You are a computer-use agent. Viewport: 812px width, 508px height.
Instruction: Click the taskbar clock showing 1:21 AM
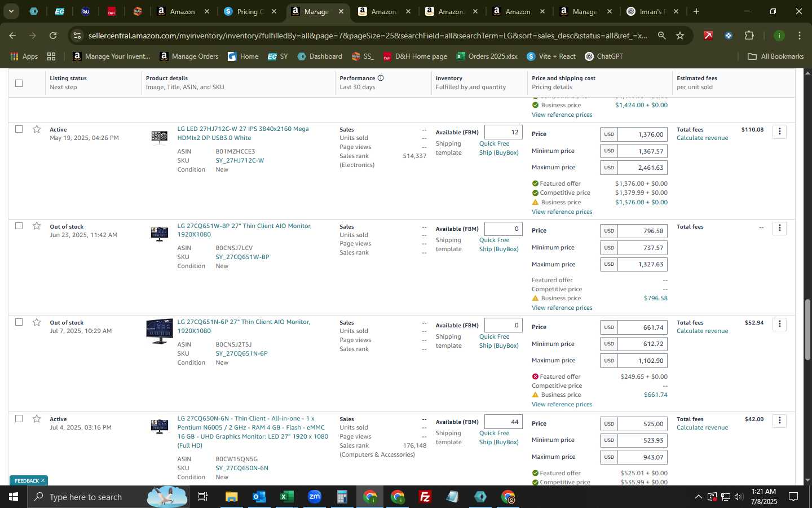click(764, 496)
